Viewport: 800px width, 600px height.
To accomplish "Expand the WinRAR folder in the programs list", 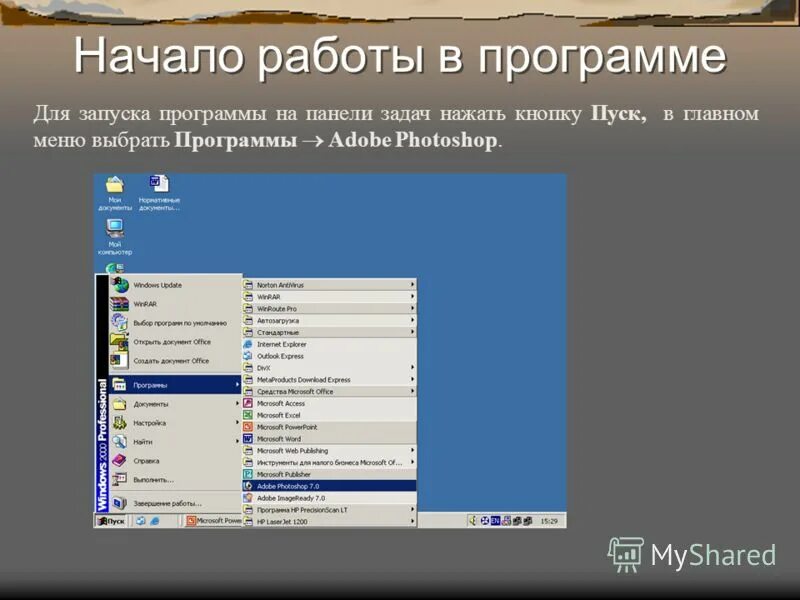I will (x=330, y=297).
